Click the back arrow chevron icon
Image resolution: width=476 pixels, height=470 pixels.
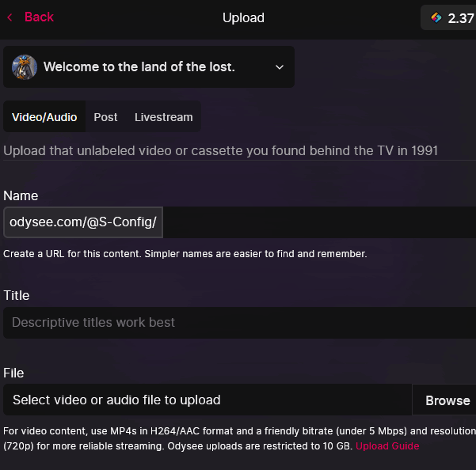point(10,17)
